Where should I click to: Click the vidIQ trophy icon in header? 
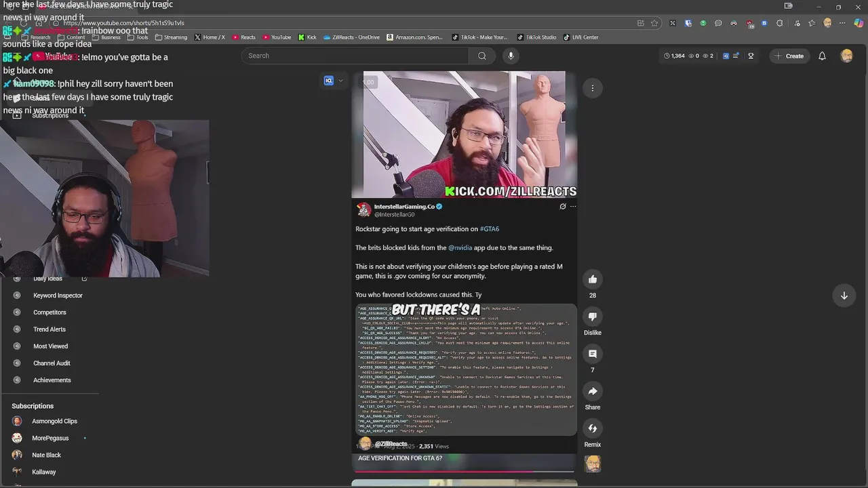pos(751,56)
